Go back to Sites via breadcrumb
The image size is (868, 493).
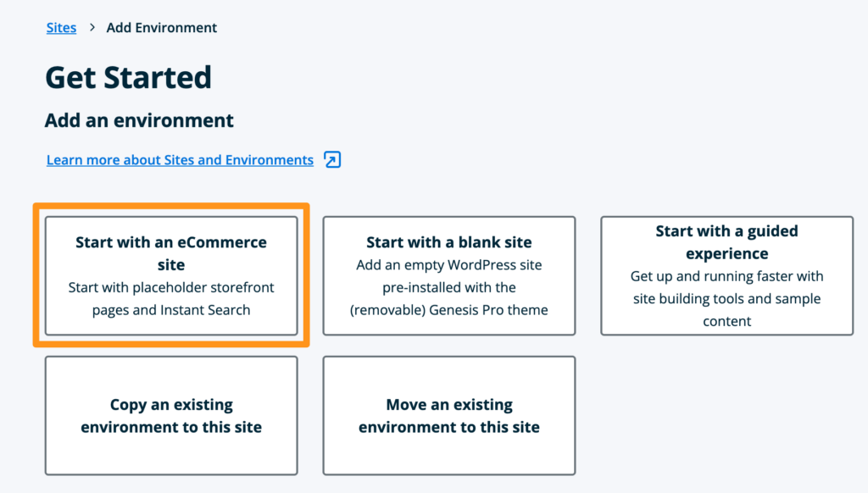61,28
